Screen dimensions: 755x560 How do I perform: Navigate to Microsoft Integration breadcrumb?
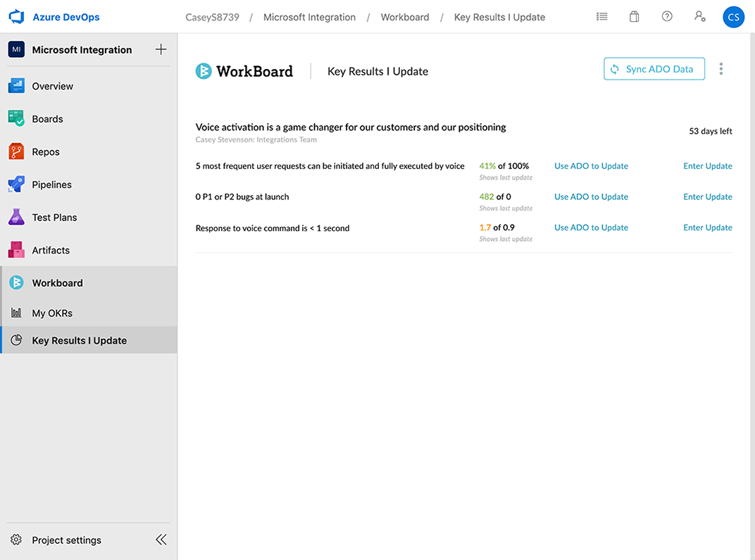(309, 17)
